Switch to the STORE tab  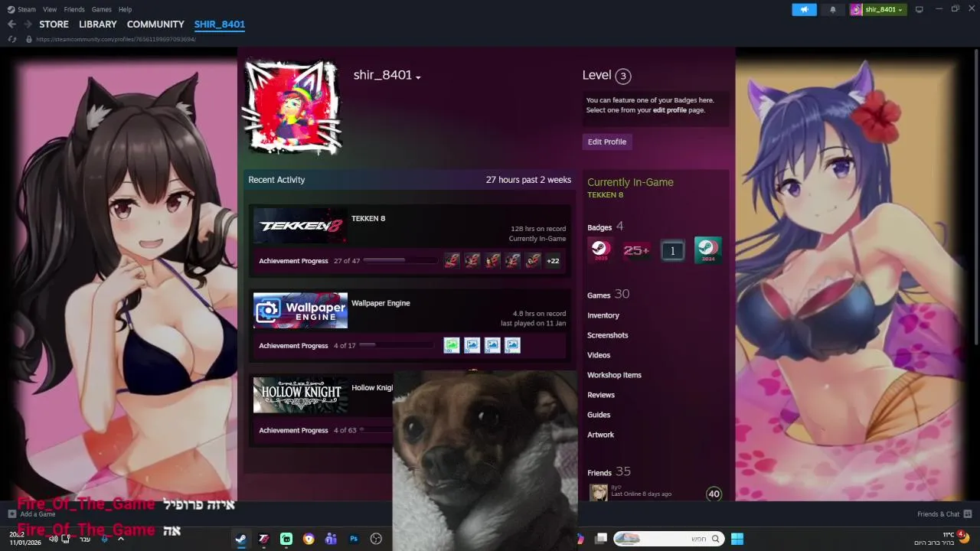[54, 24]
